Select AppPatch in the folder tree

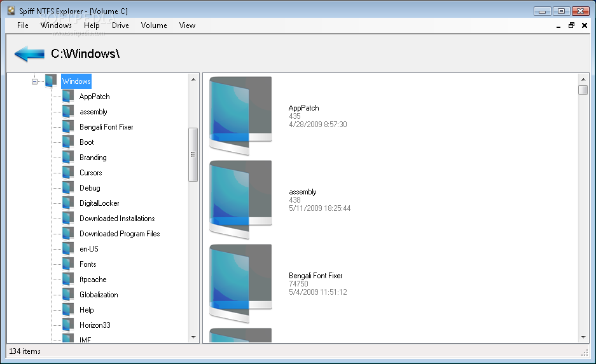point(95,97)
